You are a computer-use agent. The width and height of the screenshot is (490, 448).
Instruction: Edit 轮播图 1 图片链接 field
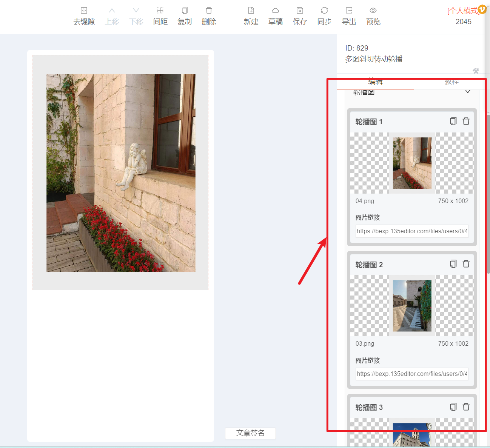click(412, 231)
